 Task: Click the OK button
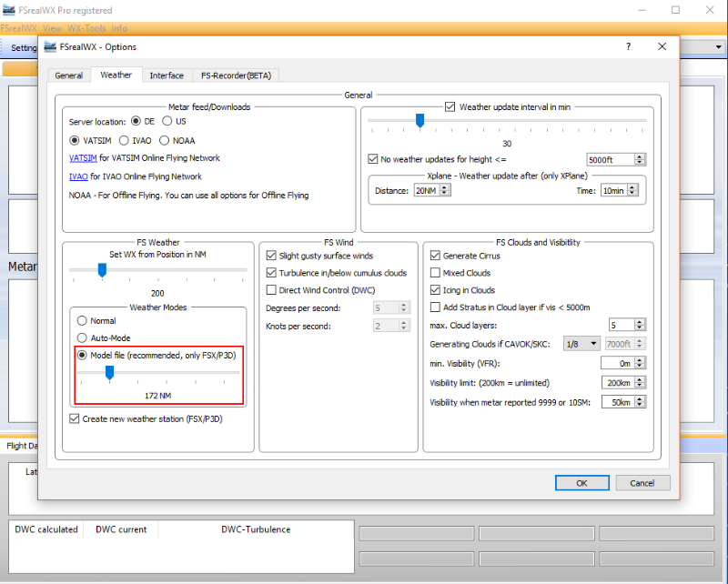tap(581, 483)
